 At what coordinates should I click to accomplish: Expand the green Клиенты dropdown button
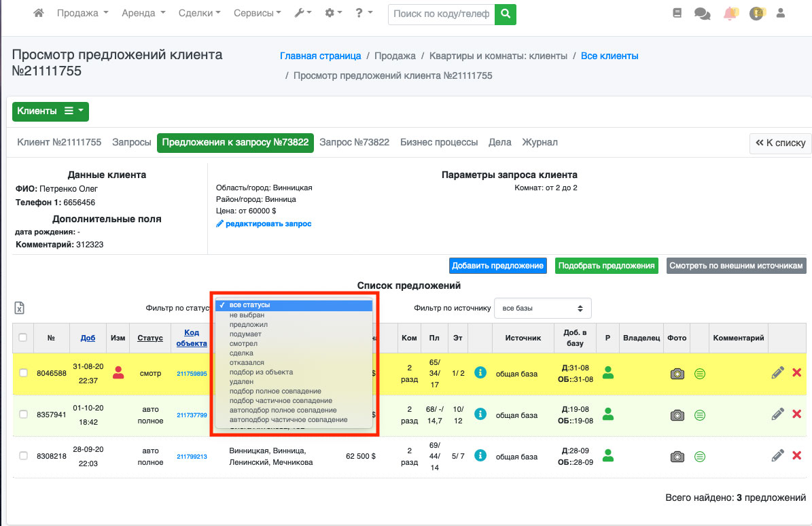(x=50, y=111)
